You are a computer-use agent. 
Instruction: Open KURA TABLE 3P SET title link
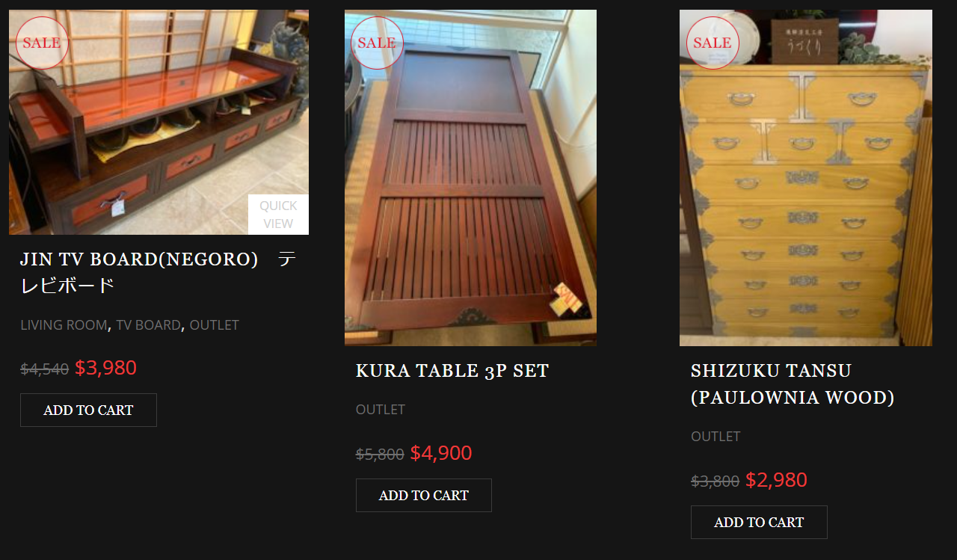pos(452,371)
